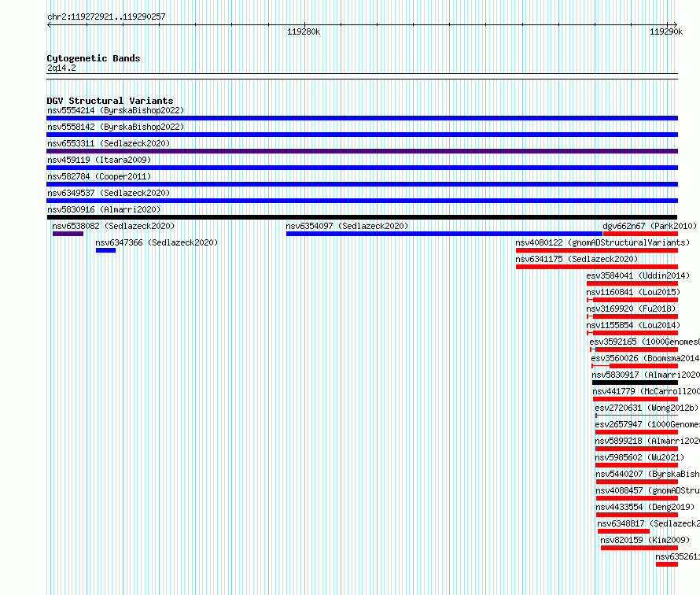Click the small red bar under nsv6352611
The width and height of the screenshot is (700, 595).
coord(667,564)
